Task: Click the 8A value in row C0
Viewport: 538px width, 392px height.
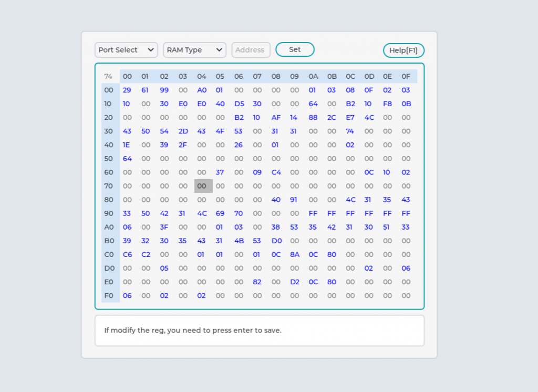Action: [294, 255]
